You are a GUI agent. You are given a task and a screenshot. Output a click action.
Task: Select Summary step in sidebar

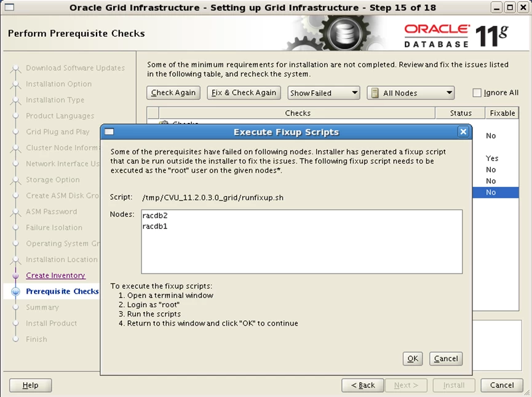pos(42,307)
